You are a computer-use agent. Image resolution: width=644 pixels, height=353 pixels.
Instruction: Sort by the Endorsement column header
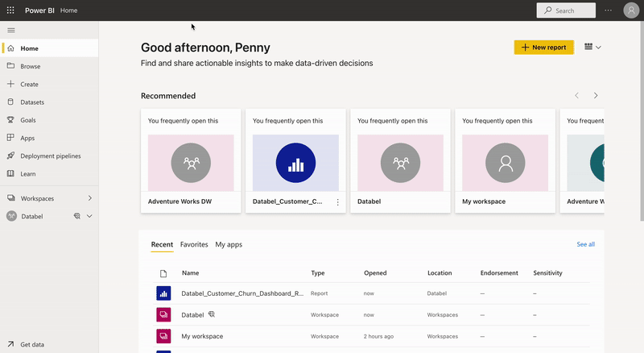(x=499, y=272)
